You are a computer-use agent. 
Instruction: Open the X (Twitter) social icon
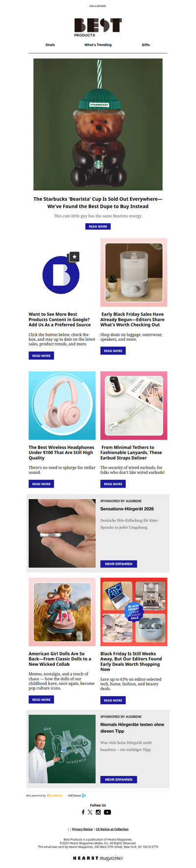point(90,812)
